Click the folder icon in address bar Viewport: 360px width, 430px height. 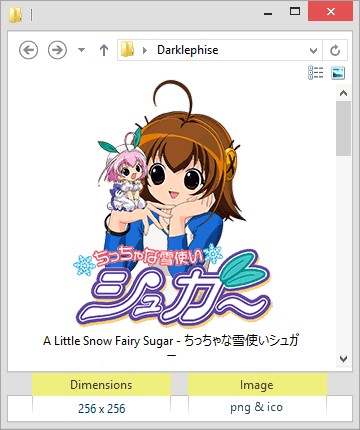coord(128,50)
